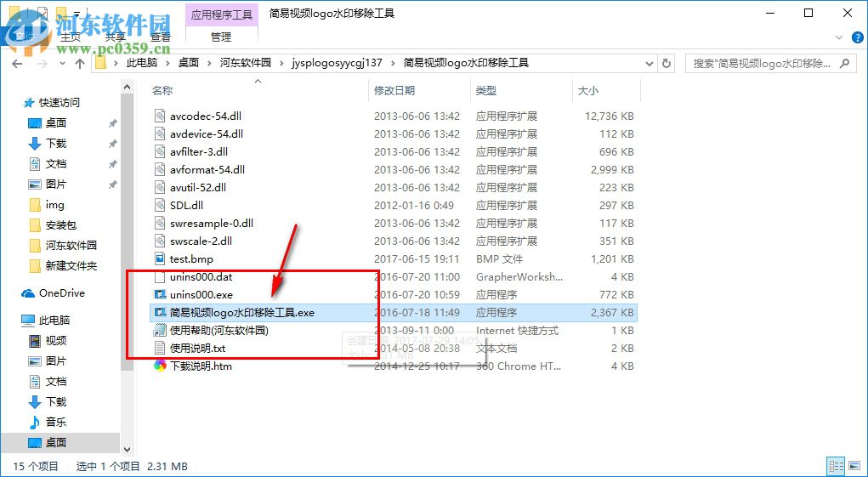Viewport: 868px width, 477px height.
Task: Click the 2,367 KB size cell
Action: [612, 313]
